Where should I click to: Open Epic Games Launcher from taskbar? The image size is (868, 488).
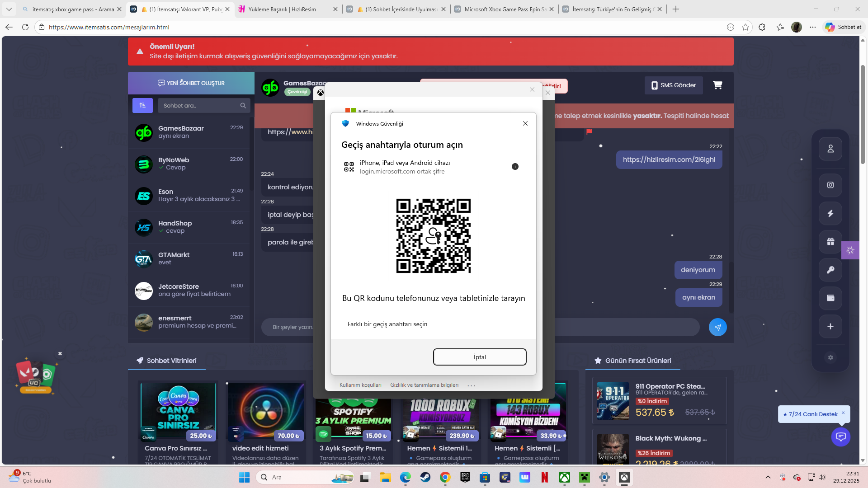coord(465,477)
